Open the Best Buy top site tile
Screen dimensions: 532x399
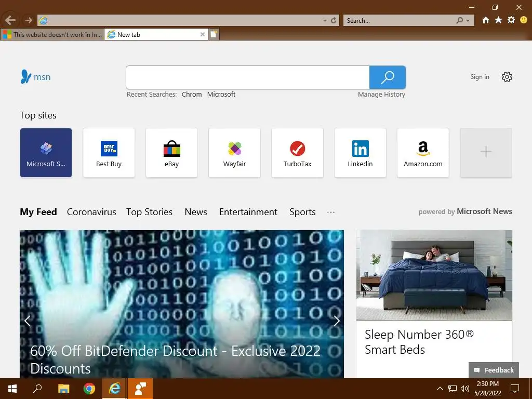[109, 153]
